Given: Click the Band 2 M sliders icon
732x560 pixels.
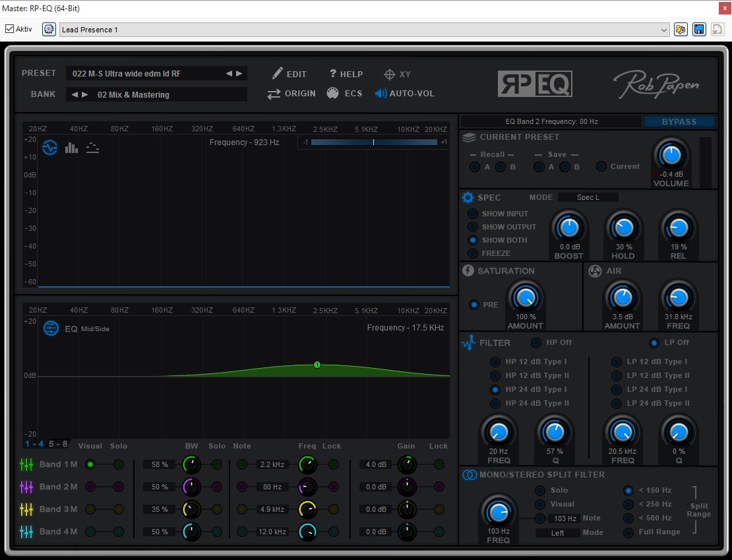Looking at the screenshot, I should click(26, 487).
